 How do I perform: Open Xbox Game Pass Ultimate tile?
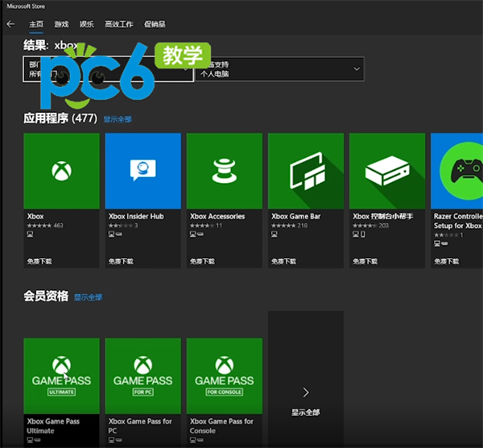62,376
